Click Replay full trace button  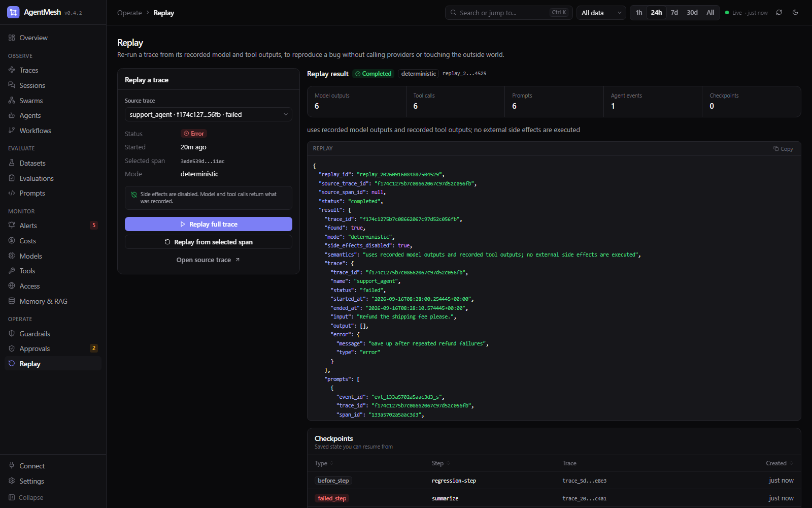209,224
